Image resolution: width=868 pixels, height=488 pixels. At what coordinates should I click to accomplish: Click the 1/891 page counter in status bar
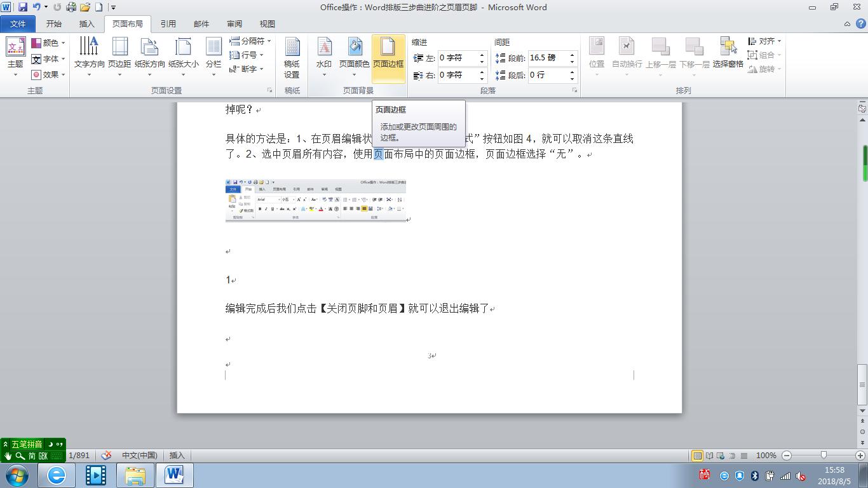tap(79, 455)
